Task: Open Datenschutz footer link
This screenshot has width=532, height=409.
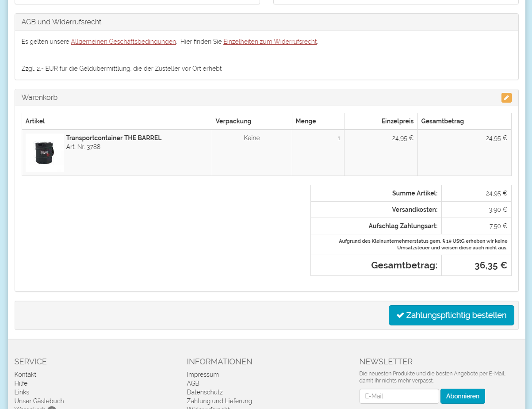Action: click(x=205, y=392)
